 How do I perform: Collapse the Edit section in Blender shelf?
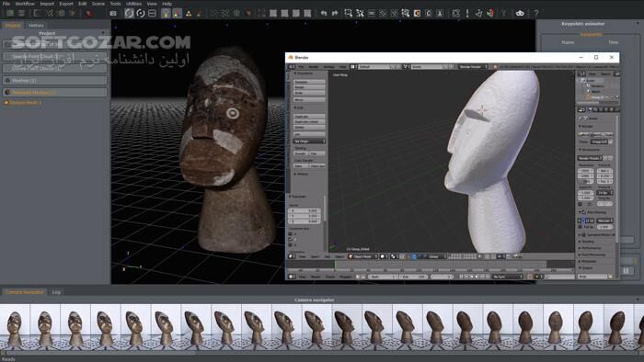(x=295, y=107)
